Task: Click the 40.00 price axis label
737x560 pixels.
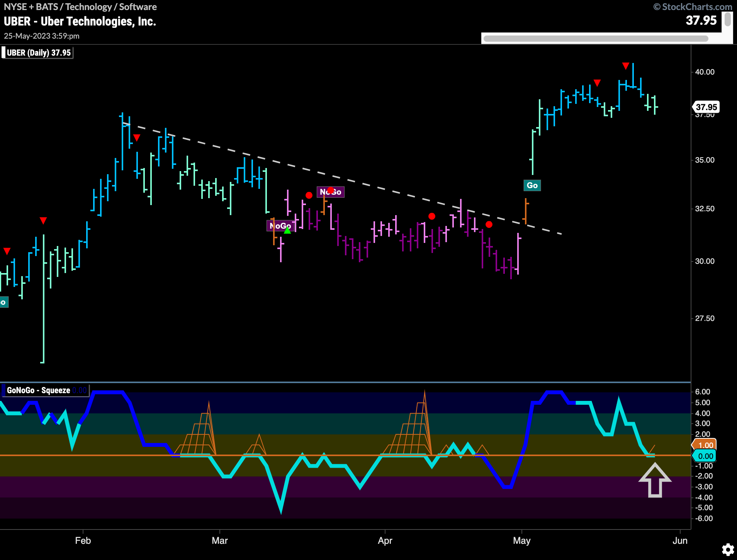Action: [x=705, y=72]
